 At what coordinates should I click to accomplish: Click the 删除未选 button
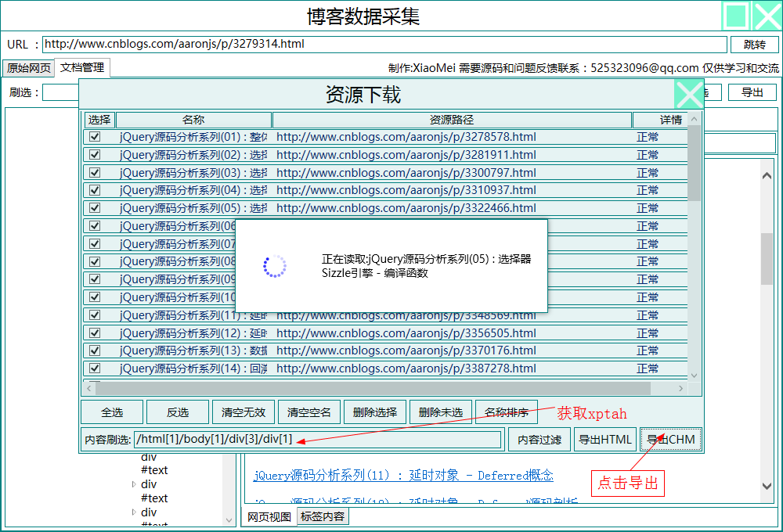click(441, 412)
